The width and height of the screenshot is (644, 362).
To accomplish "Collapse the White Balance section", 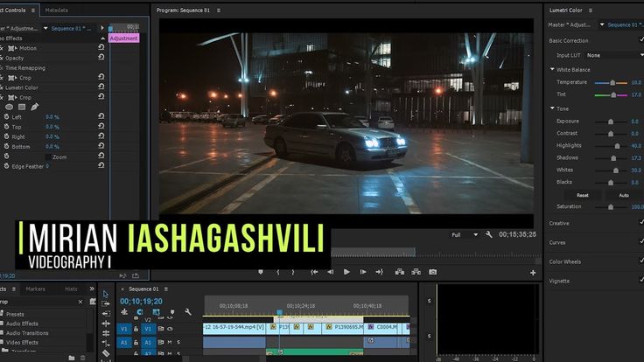I will [x=552, y=69].
